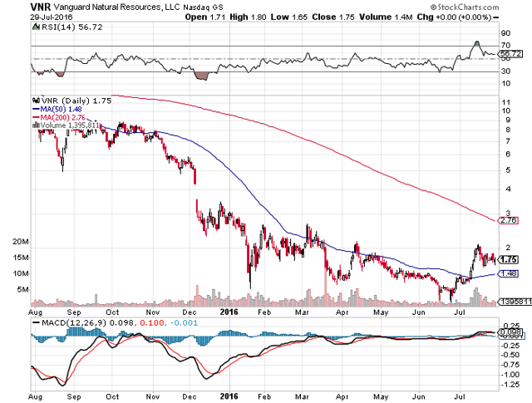This screenshot has width=532, height=403.
Task: Click the blue -0.001 MACD histogram value
Action: [184, 322]
